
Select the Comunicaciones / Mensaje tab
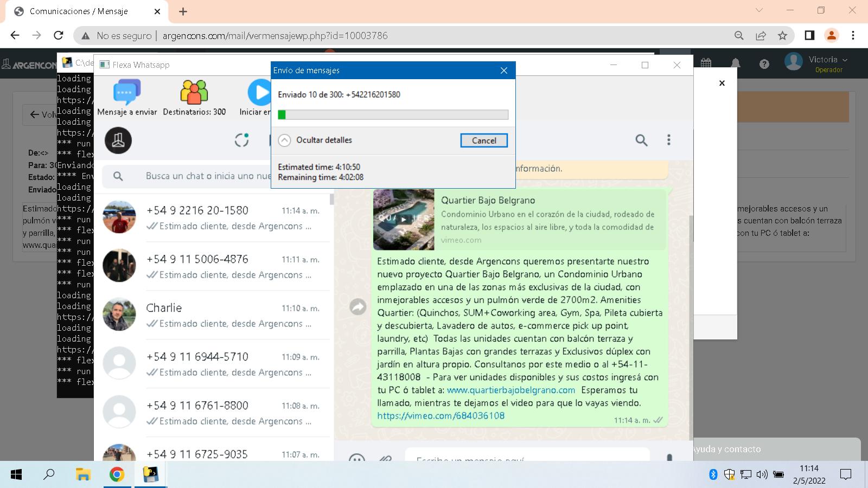(87, 11)
